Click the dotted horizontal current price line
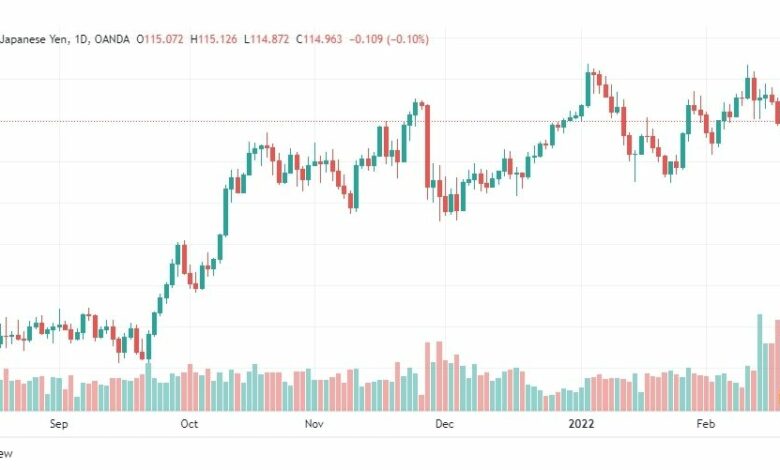Image resolution: width=780 pixels, height=470 pixels. pos(390,121)
